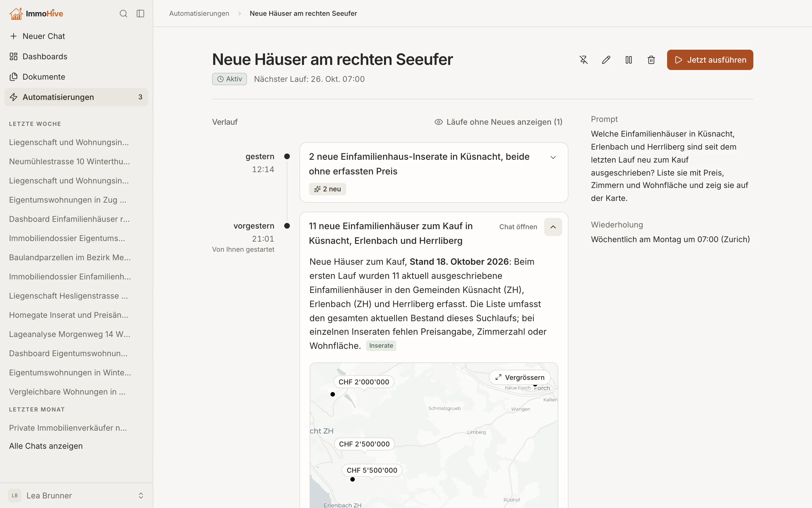
Task: Delete the automation with trash icon
Action: [651, 60]
